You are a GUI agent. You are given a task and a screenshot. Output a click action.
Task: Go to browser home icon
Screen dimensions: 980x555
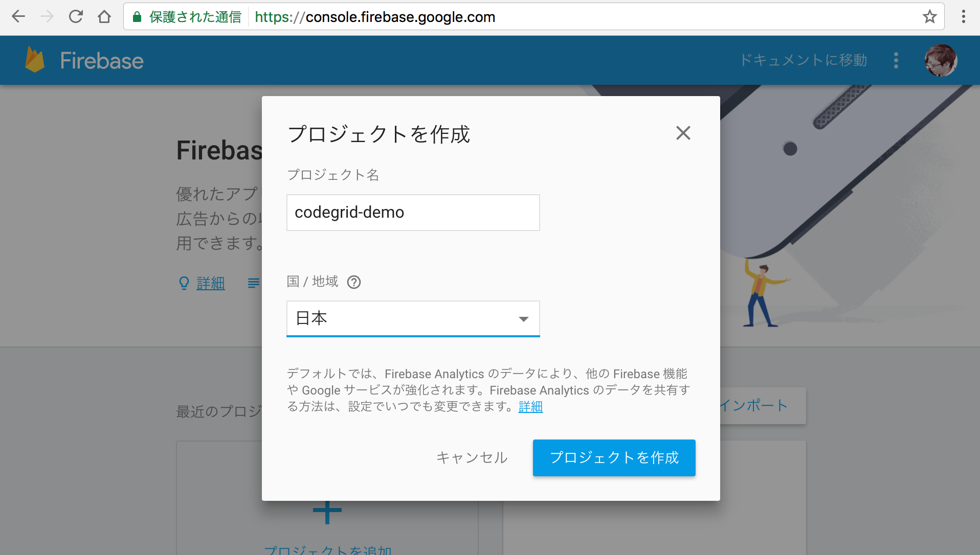(x=104, y=17)
